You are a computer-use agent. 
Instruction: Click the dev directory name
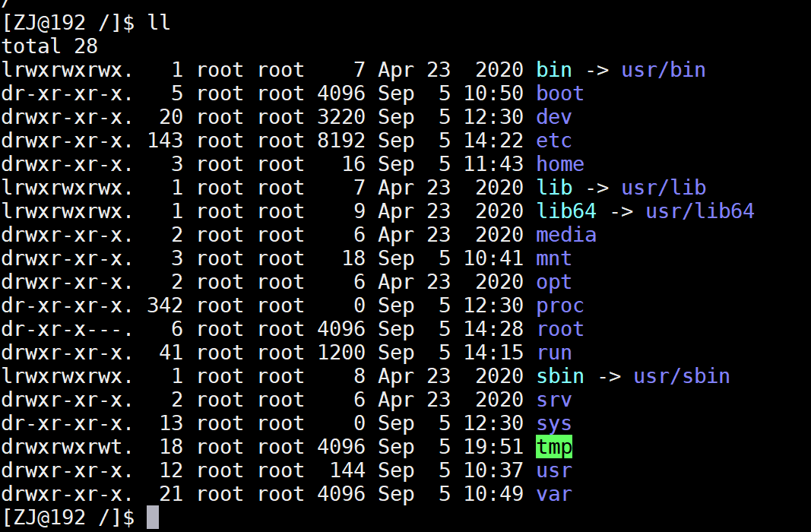[x=554, y=117]
